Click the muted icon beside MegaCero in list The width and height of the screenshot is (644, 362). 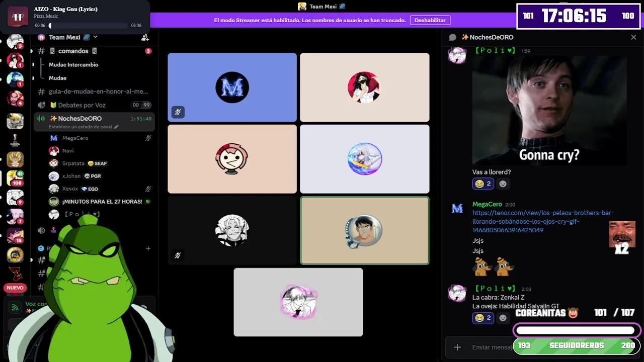point(148,138)
